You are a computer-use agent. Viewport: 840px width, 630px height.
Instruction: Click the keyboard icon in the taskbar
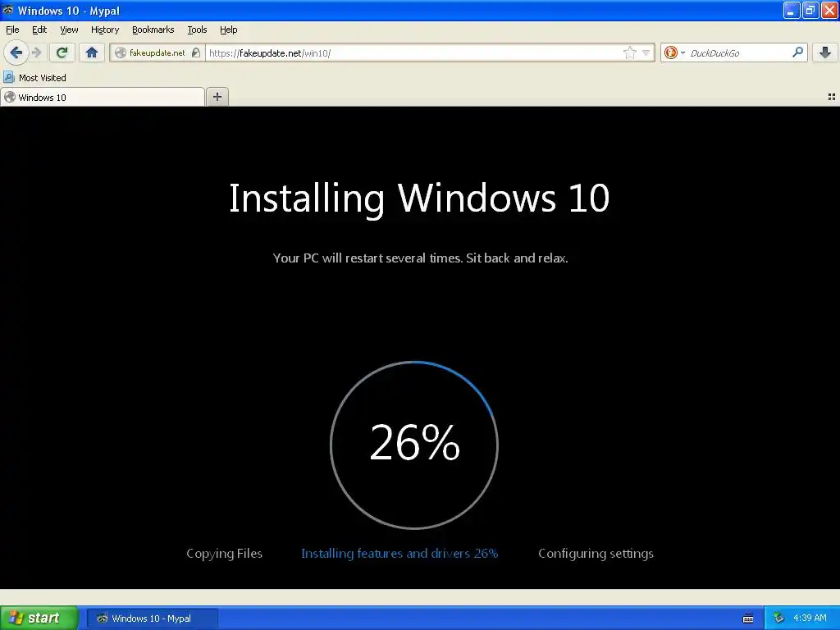748,619
